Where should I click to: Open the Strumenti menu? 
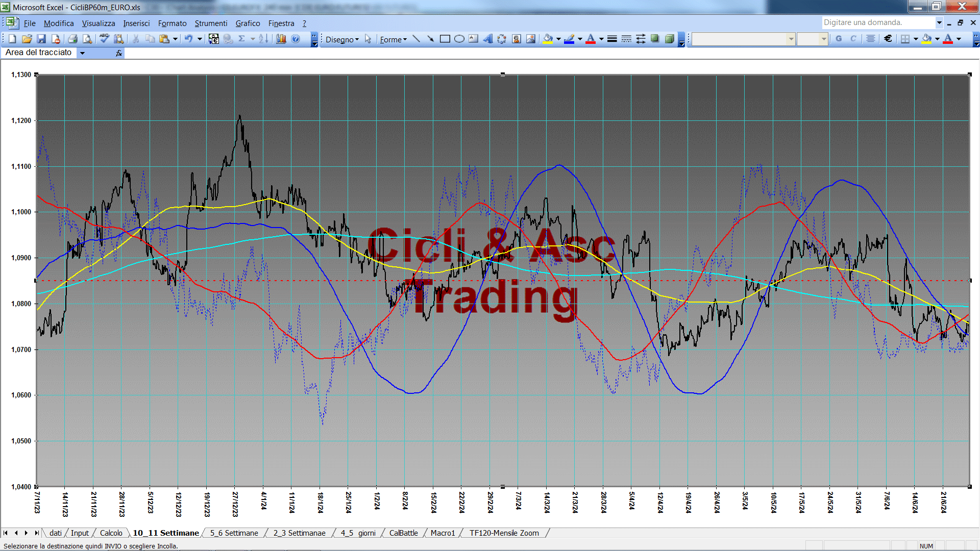[x=211, y=23]
